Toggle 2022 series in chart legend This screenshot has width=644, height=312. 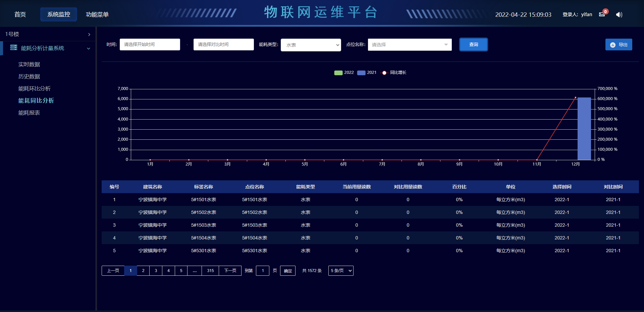344,73
